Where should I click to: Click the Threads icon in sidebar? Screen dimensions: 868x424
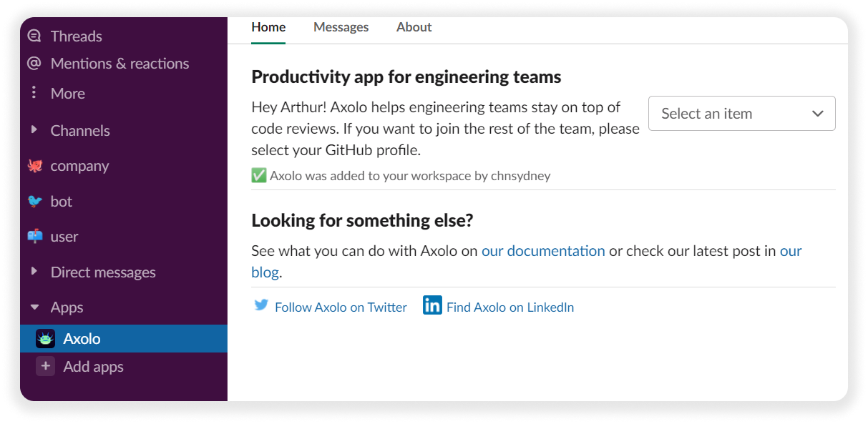(x=34, y=36)
